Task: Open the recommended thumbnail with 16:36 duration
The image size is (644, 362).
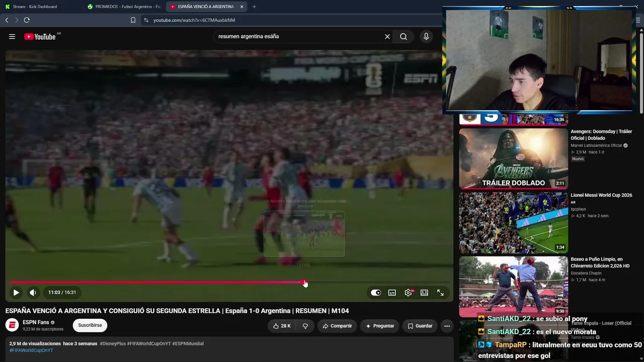Action: click(513, 120)
